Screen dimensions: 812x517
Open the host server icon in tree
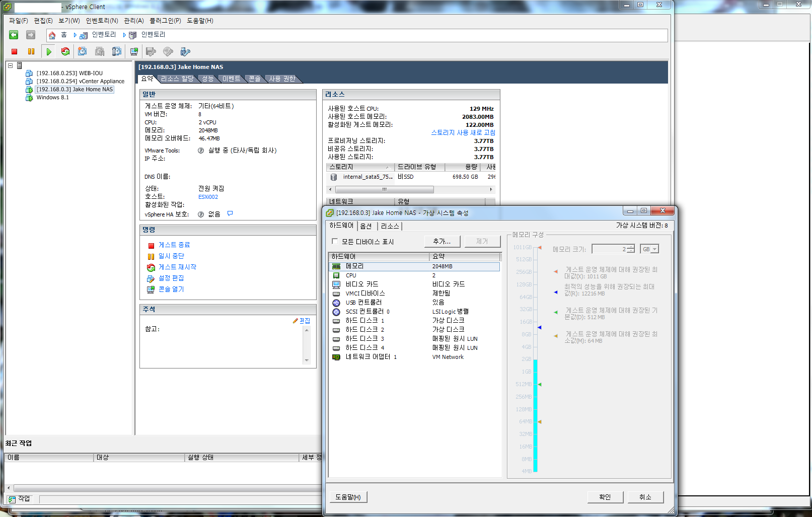tap(19, 65)
